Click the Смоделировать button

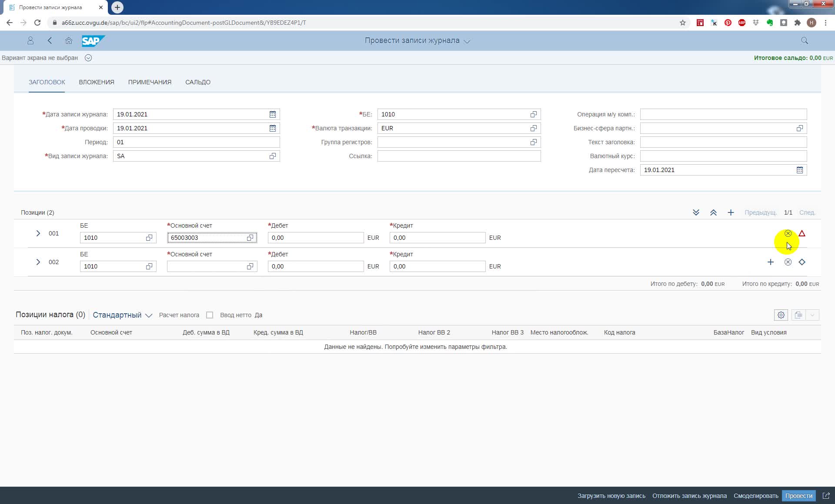click(x=756, y=496)
